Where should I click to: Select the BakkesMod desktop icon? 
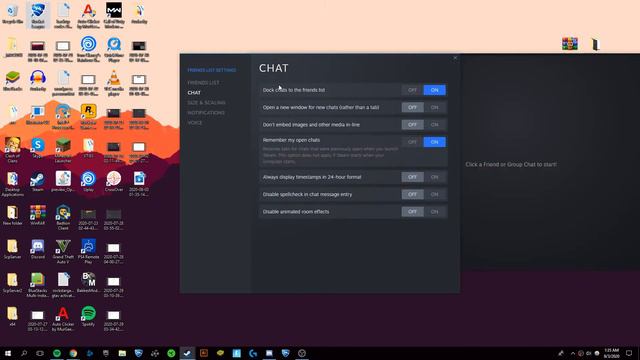pyautogui.click(x=89, y=282)
